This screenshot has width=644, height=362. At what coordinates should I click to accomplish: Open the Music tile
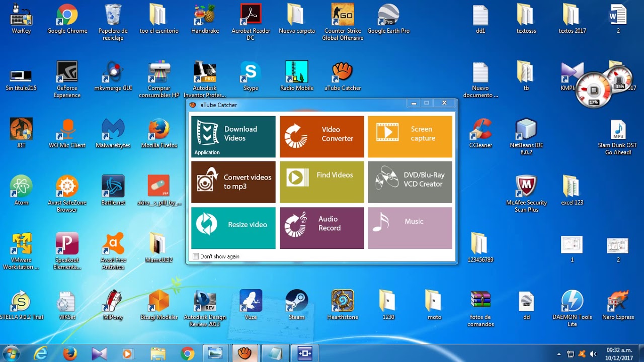[410, 228]
